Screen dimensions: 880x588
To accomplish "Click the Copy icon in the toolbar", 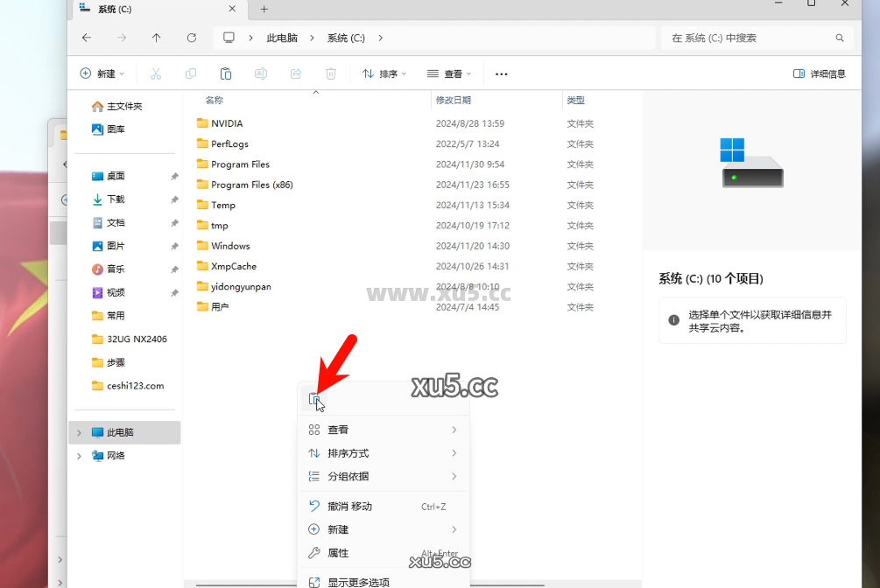I will (191, 73).
